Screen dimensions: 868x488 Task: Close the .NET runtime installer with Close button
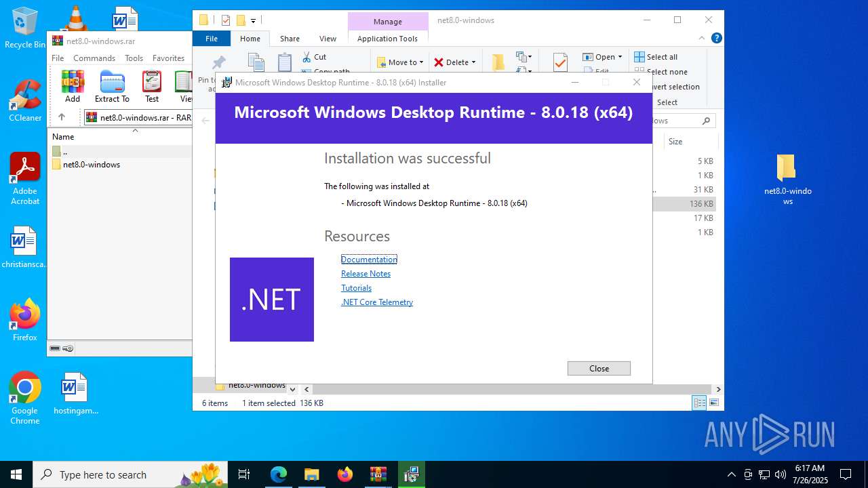[x=599, y=368]
